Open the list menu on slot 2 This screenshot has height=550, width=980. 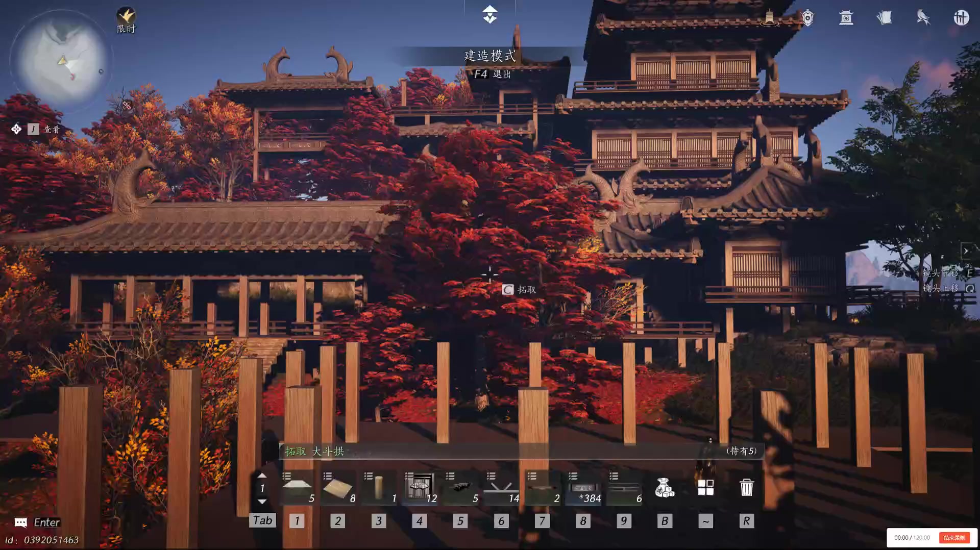pyautogui.click(x=328, y=476)
